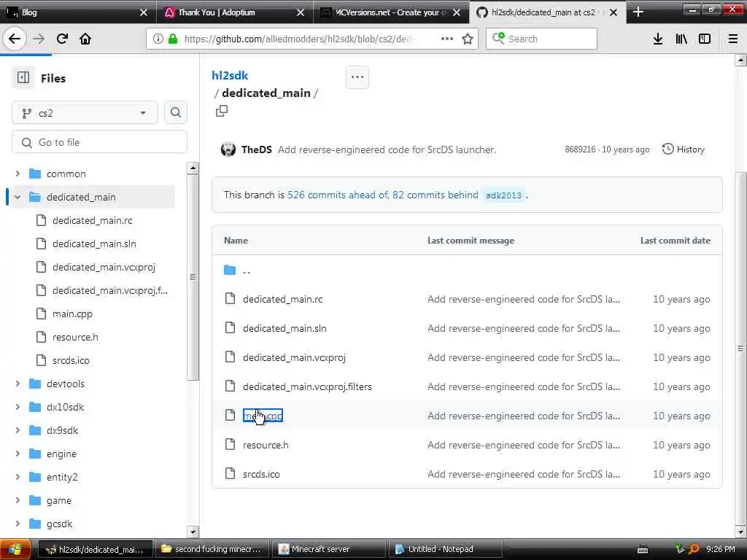Expand the entity2 folder in tree
The image size is (747, 560).
coord(18,477)
